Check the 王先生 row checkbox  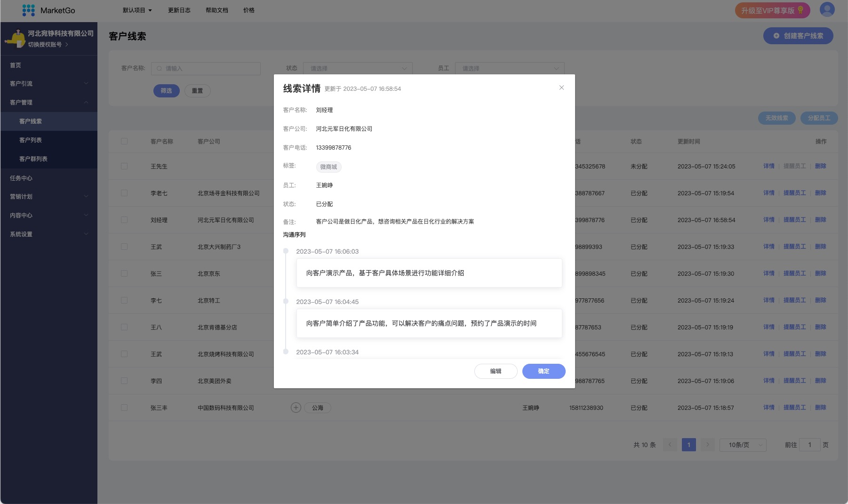point(124,166)
